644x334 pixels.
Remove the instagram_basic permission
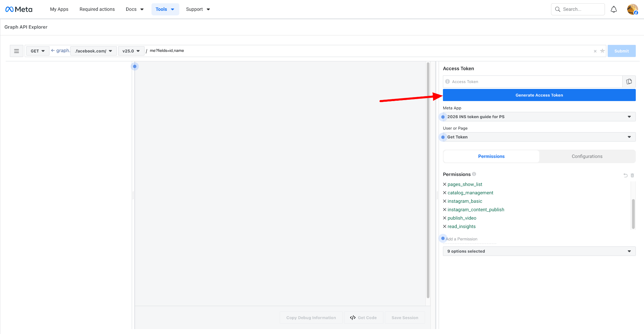pyautogui.click(x=445, y=201)
